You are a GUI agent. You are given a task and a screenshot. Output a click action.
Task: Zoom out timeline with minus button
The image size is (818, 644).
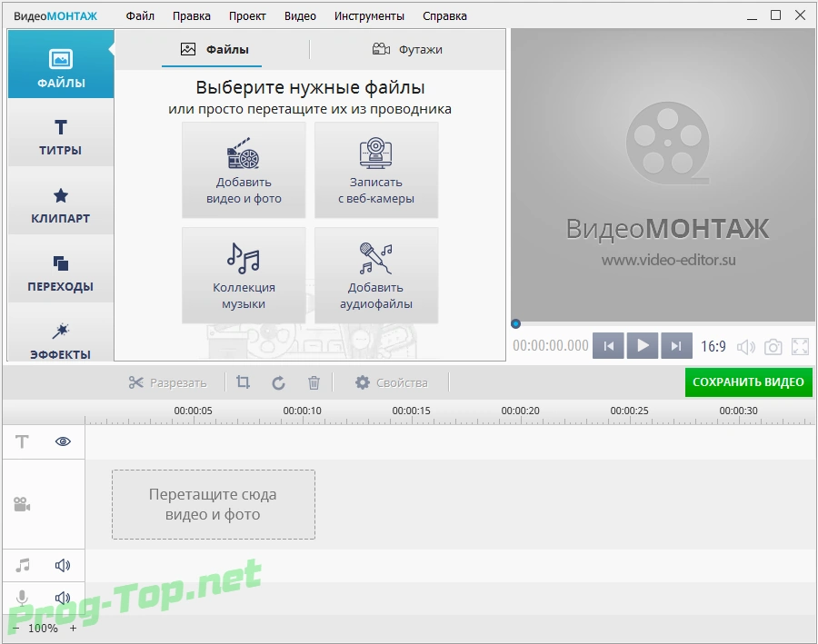coord(16,629)
